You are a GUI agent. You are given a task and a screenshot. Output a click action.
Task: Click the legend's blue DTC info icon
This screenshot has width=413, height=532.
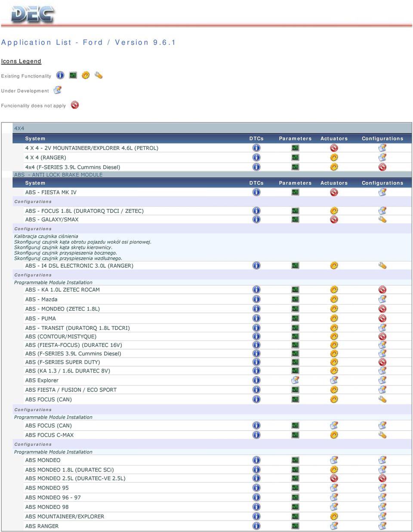(60, 75)
